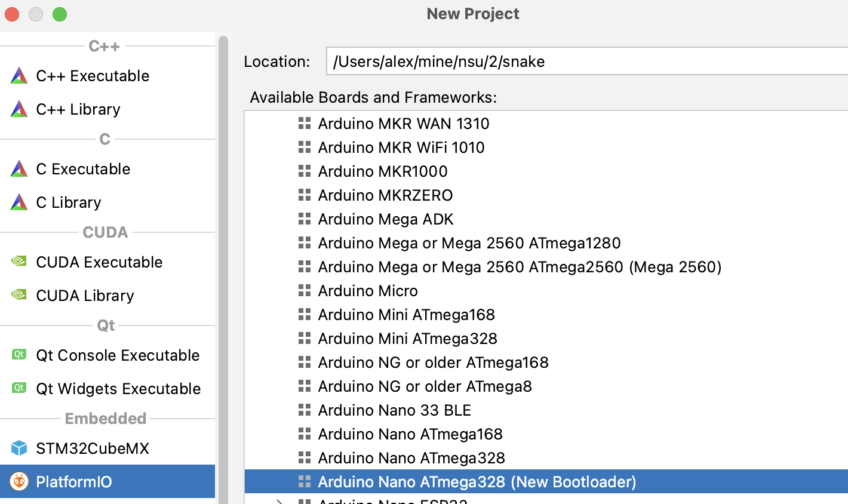Click board icon beside Arduino Mini ATmega328

pyautogui.click(x=305, y=339)
